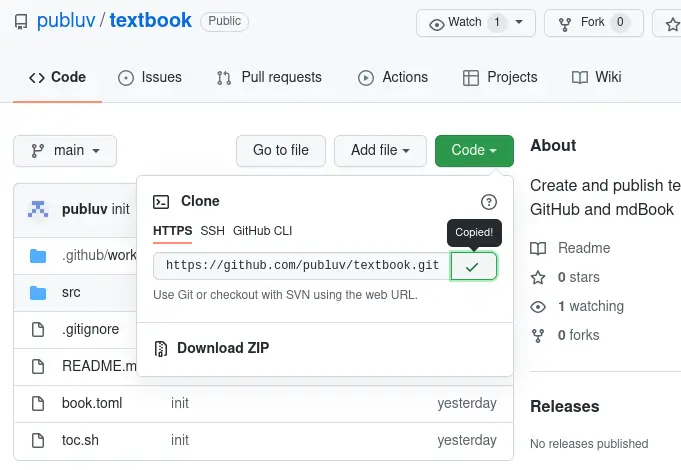Open the Wiki tab
The width and height of the screenshot is (681, 470).
tap(596, 77)
